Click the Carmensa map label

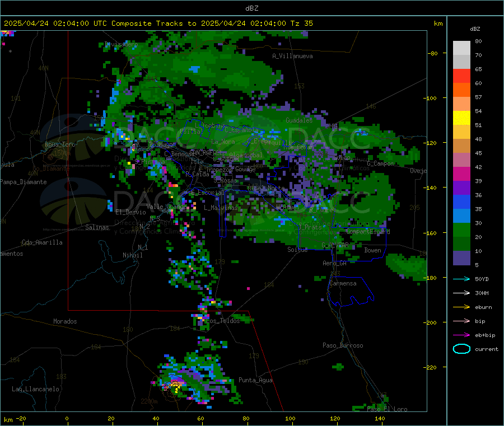pyautogui.click(x=343, y=283)
